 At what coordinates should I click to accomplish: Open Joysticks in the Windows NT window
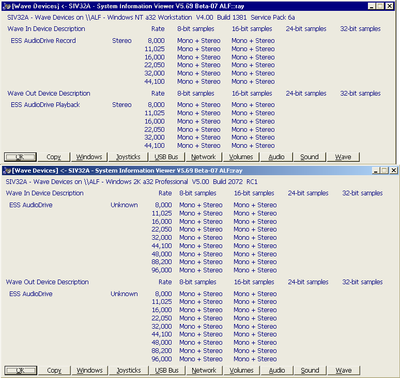click(x=128, y=157)
